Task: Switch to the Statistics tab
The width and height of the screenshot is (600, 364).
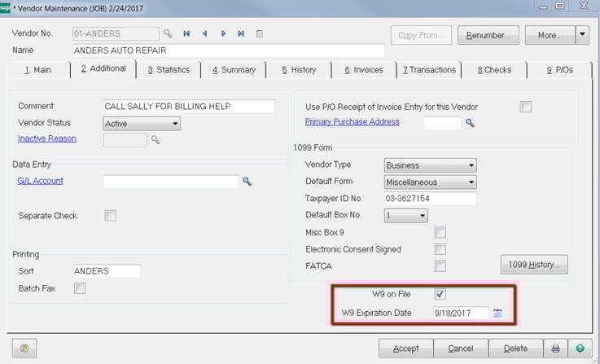Action: coord(169,70)
